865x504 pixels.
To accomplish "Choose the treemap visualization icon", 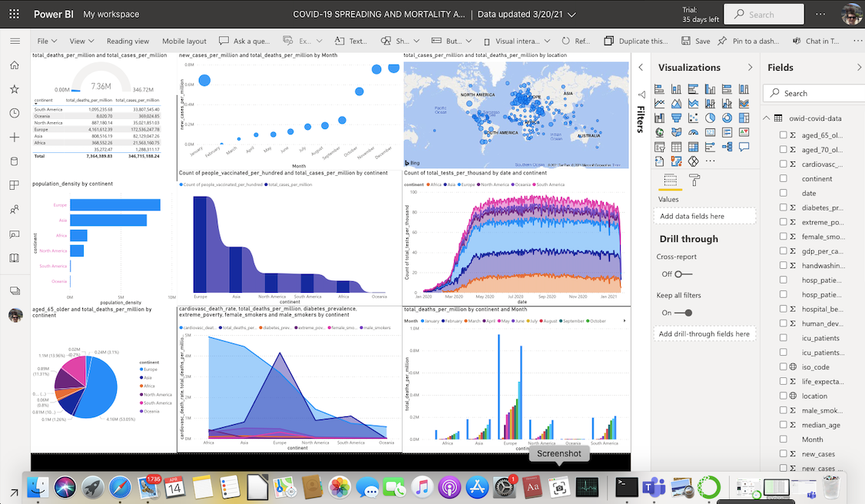I will 744,118.
